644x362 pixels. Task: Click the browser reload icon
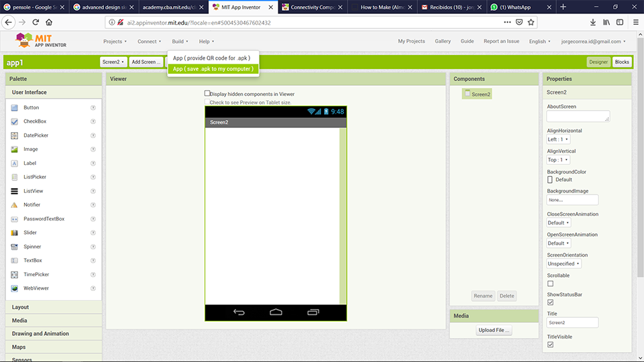(36, 22)
